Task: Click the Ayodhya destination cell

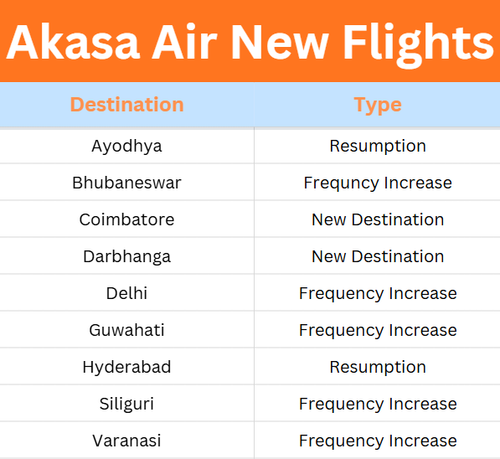Action: (127, 146)
